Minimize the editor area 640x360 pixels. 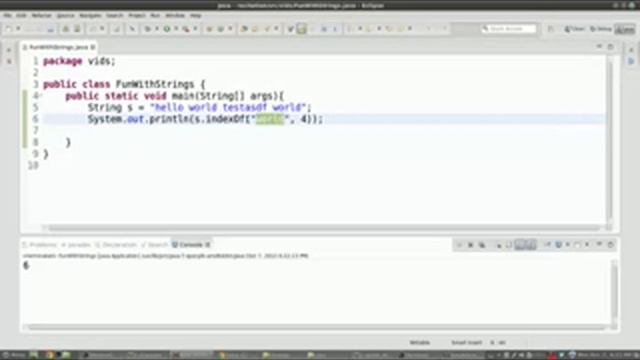(599, 47)
